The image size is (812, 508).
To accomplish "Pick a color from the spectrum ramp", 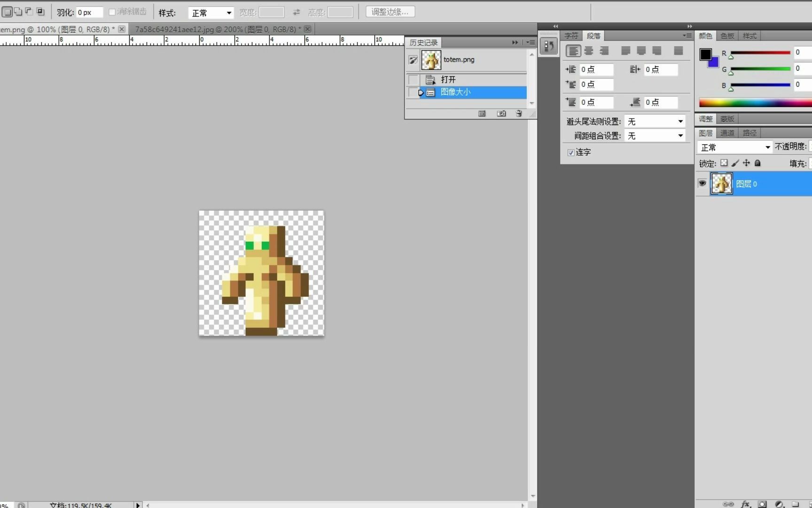I will pyautogui.click(x=755, y=103).
